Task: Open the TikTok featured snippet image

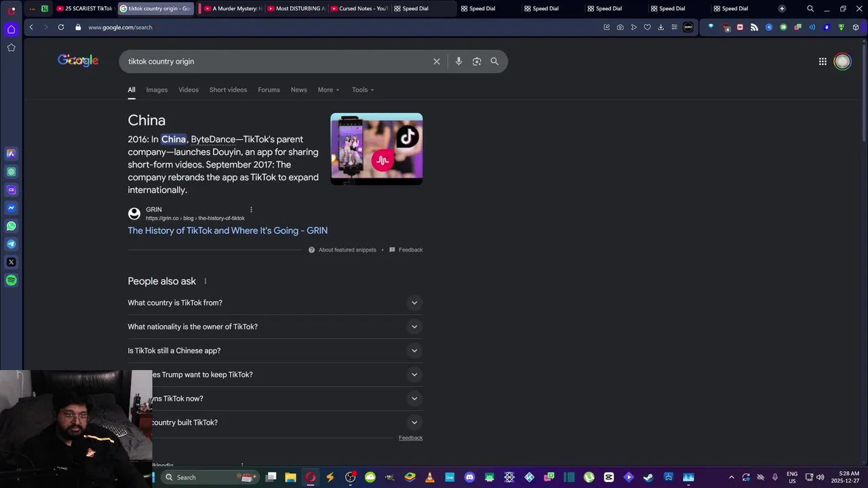Action: tap(376, 149)
